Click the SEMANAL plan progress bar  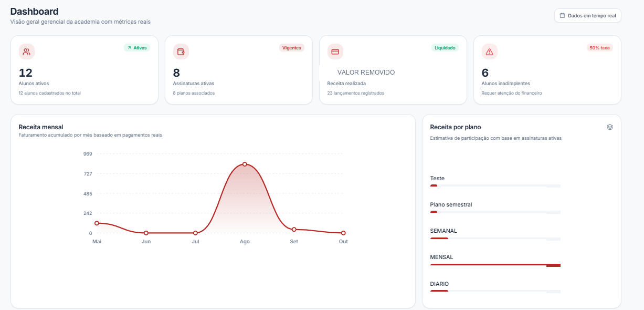(x=495, y=239)
